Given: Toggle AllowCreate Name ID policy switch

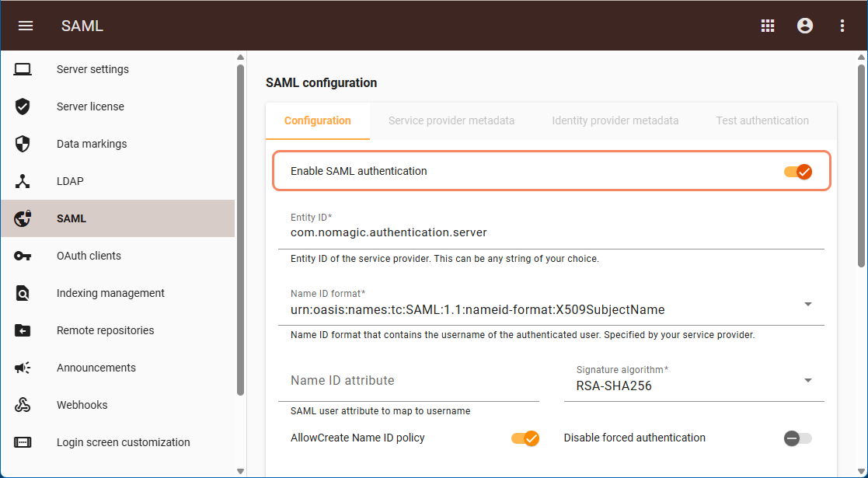Looking at the screenshot, I should tap(525, 438).
